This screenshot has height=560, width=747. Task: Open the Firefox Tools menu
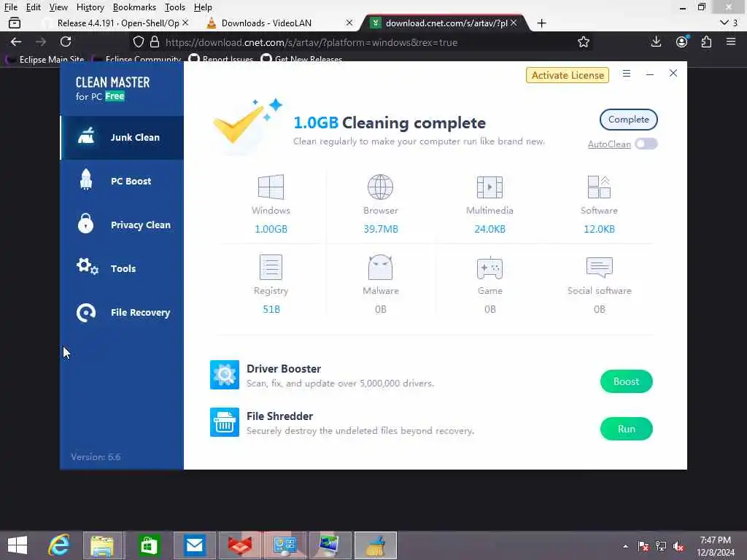175,7
